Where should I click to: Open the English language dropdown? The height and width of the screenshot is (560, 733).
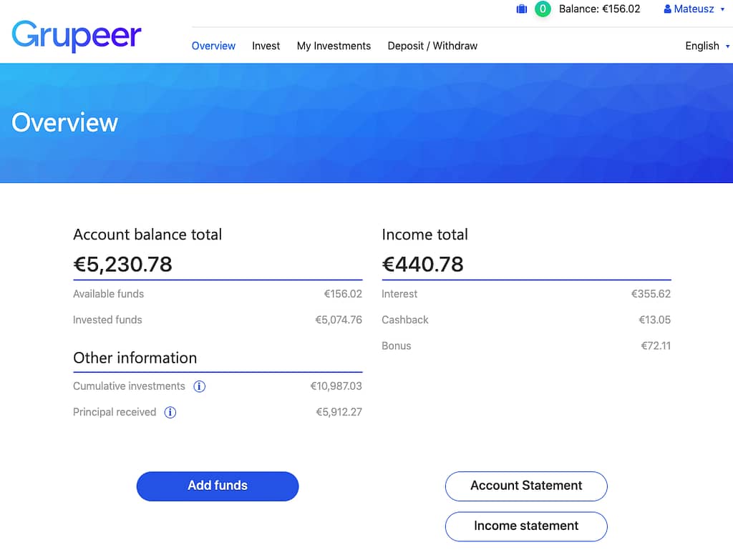click(707, 46)
